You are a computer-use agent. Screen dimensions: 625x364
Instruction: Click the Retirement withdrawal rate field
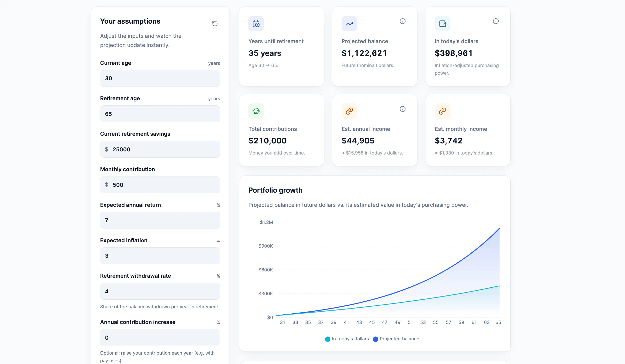[x=160, y=291]
